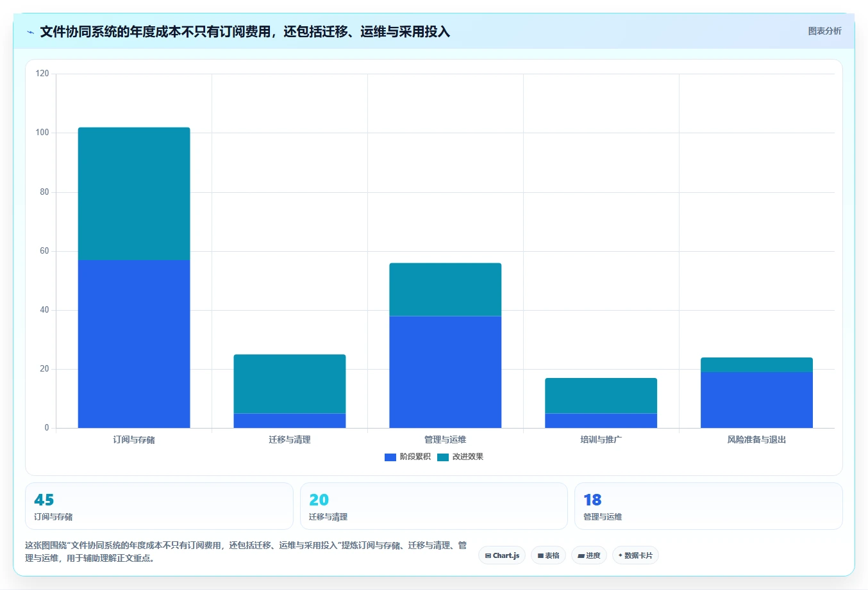Screen dimensions: 868x590
Task: Click the 图表分析 label in header
Action: [x=824, y=31]
